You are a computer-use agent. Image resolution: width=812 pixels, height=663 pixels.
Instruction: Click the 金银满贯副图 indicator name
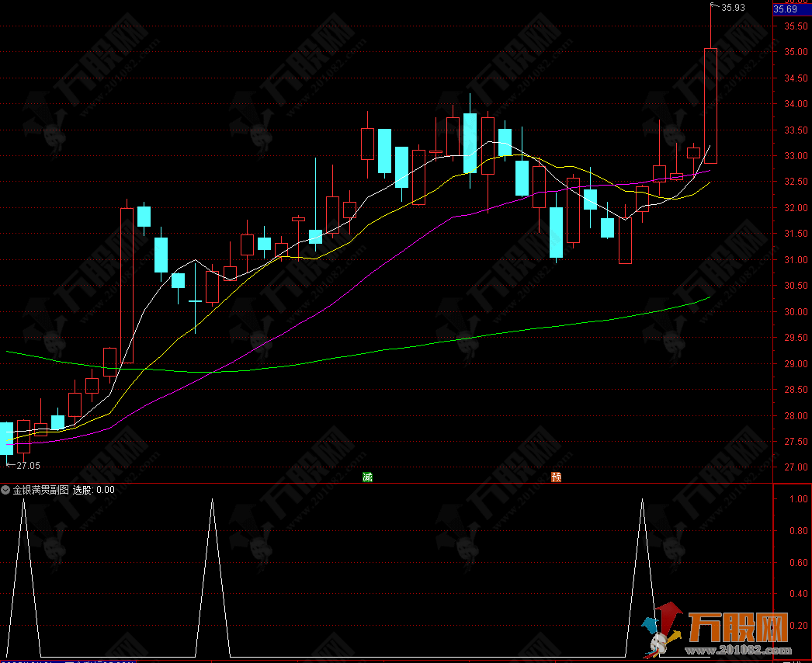click(x=40, y=490)
